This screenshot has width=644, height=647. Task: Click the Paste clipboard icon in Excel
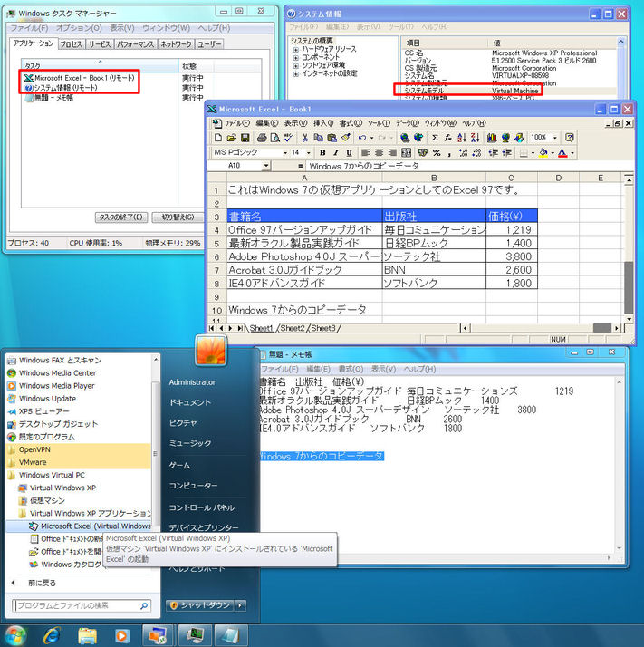coord(332,138)
